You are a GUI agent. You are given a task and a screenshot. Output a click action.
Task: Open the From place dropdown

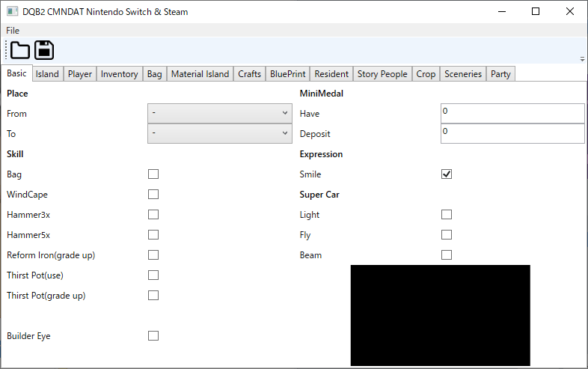tap(220, 113)
